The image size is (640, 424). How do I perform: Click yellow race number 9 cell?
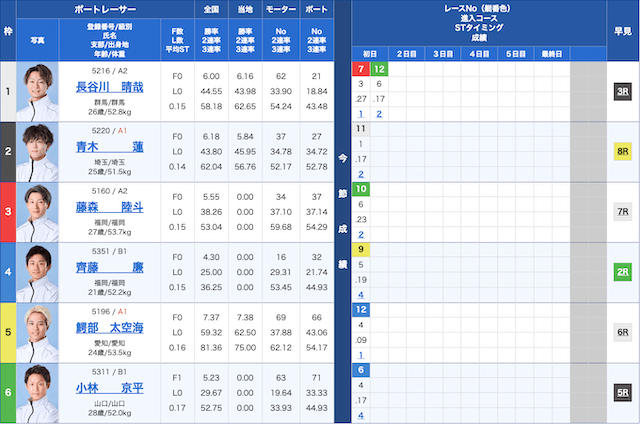point(360,249)
